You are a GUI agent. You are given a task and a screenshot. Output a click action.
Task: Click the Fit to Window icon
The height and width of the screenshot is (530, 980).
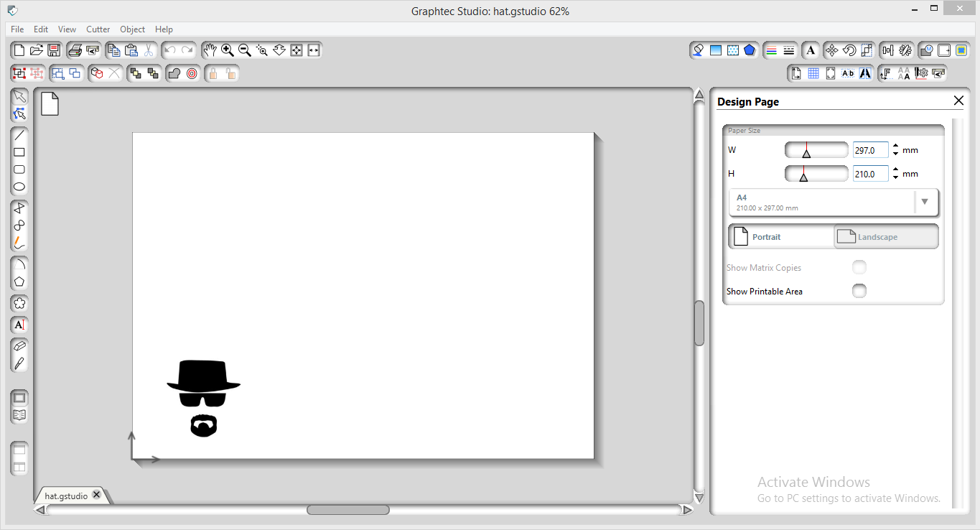[x=297, y=50]
